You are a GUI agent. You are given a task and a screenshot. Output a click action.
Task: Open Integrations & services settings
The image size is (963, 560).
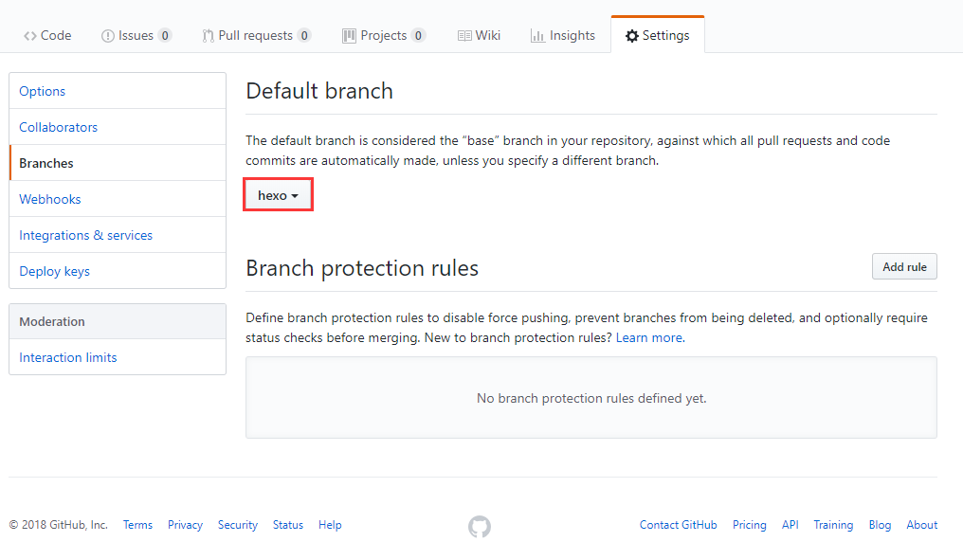point(85,235)
